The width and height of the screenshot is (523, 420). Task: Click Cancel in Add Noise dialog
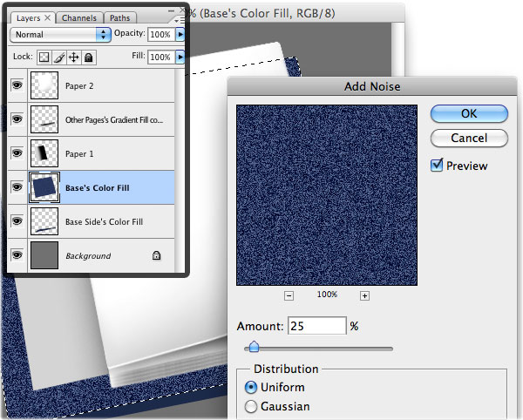click(x=469, y=138)
